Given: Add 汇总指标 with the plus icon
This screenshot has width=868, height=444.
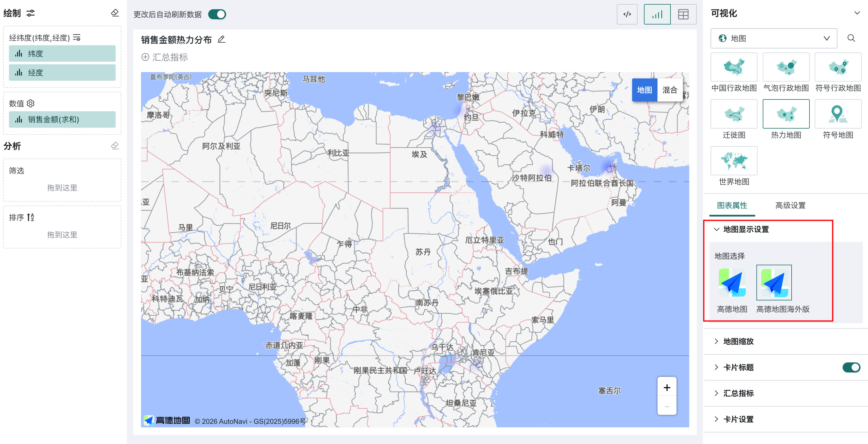Looking at the screenshot, I should pos(145,57).
